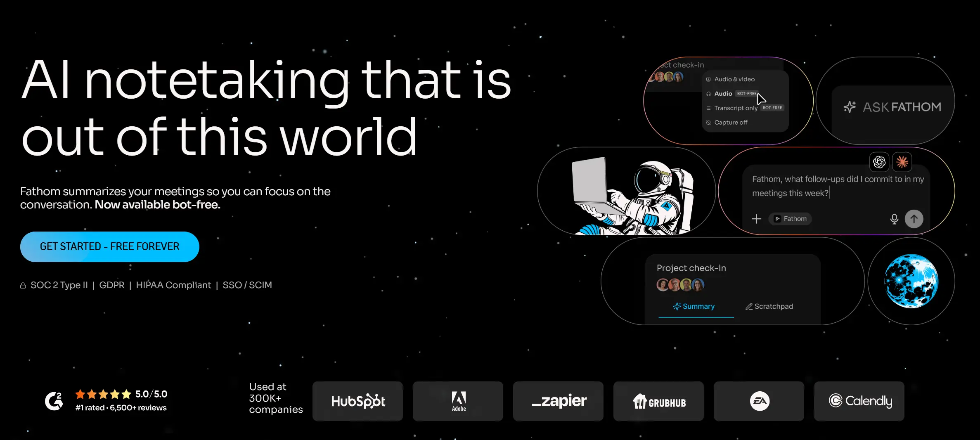Click the ASK FATHOM card

(x=885, y=101)
